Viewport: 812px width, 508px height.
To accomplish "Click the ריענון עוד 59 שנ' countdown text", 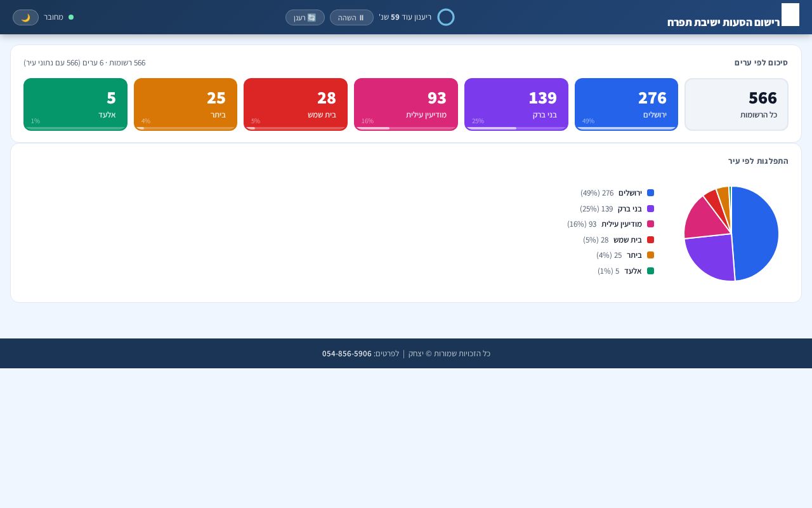I will (x=405, y=17).
